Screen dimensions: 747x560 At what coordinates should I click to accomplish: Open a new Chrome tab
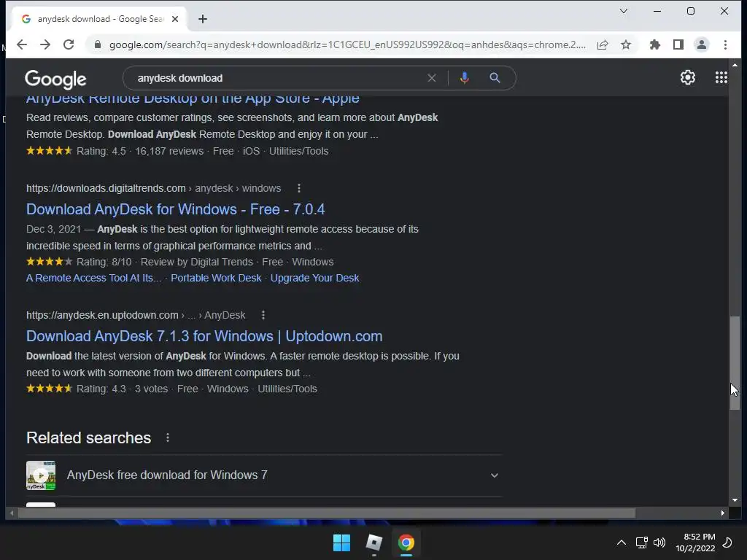click(203, 19)
